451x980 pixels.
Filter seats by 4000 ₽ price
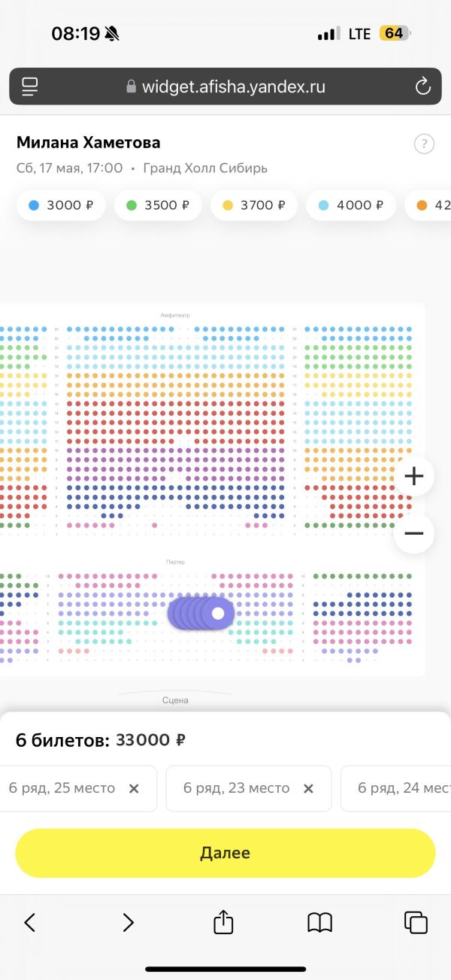pyautogui.click(x=351, y=205)
